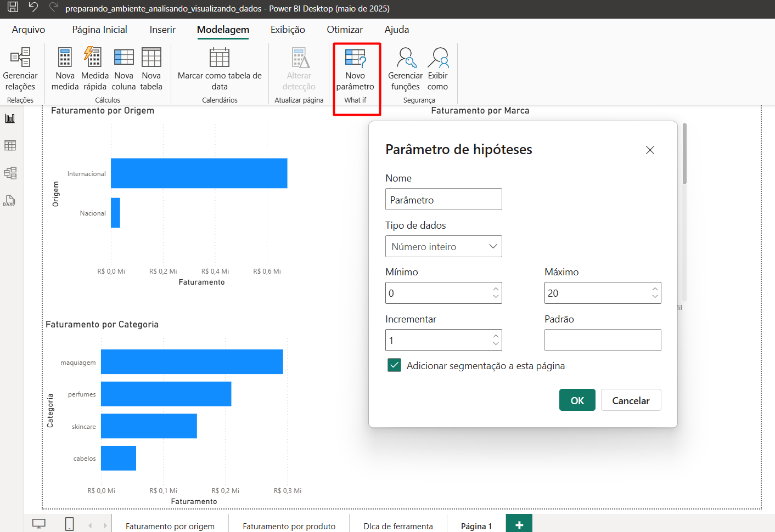Click the Internacional bar in Origem chart
The height and width of the screenshot is (532, 775).
(x=199, y=173)
